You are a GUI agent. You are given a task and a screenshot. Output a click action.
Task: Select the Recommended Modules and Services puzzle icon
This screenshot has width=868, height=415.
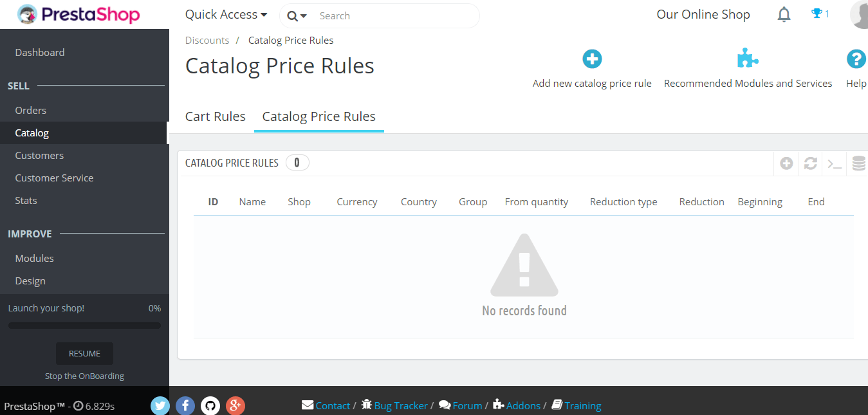748,58
